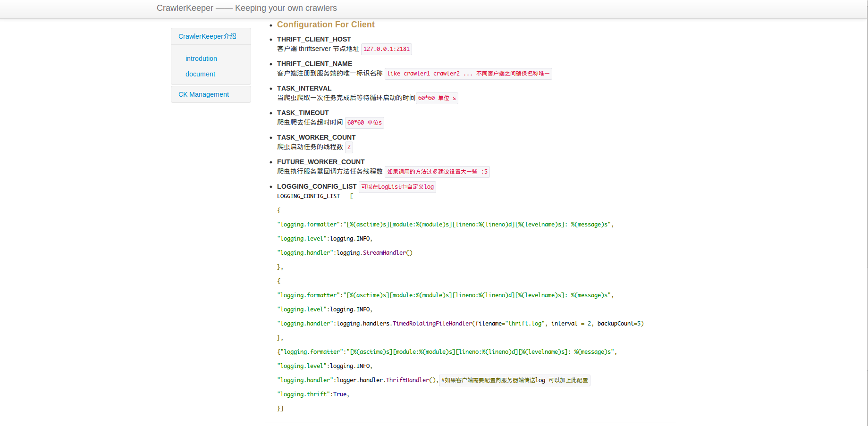Click the ThriftHandler comment note box

tap(514, 380)
